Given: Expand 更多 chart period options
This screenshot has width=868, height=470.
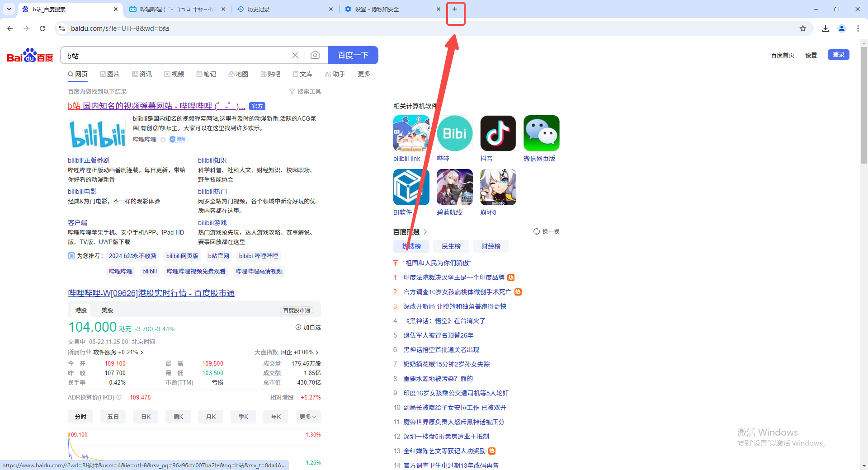Looking at the screenshot, I should point(308,417).
